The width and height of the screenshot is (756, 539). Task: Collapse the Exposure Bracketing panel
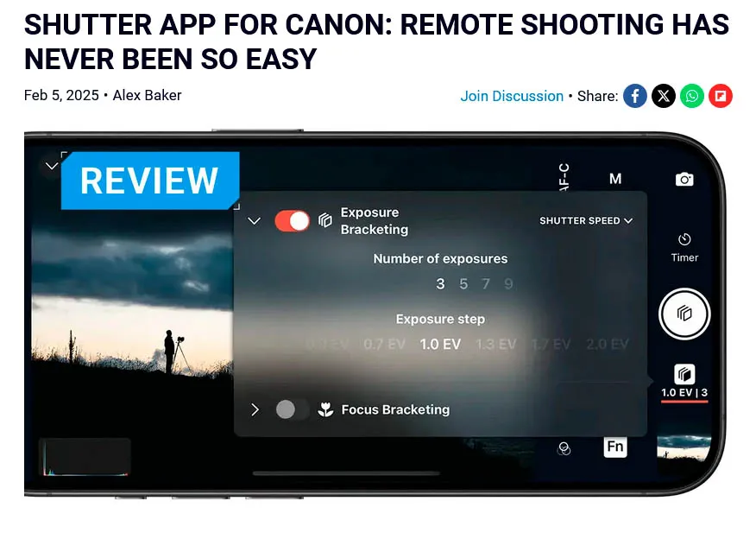click(255, 220)
